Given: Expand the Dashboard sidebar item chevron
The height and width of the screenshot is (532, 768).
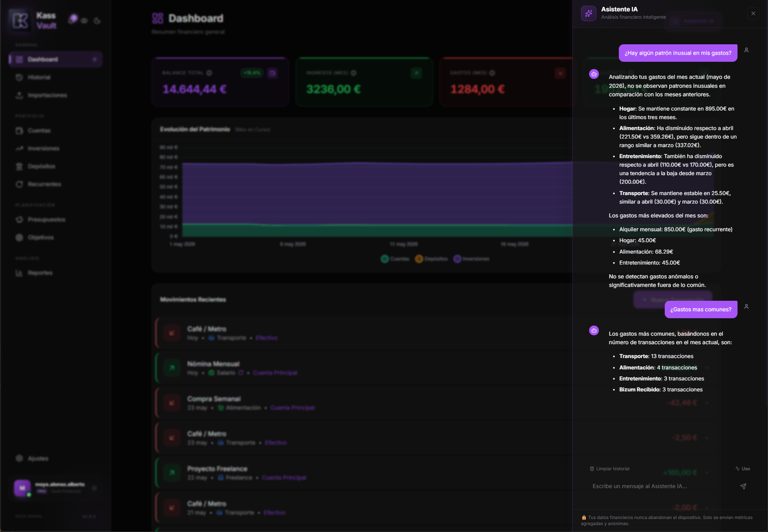Looking at the screenshot, I should pyautogui.click(x=95, y=59).
